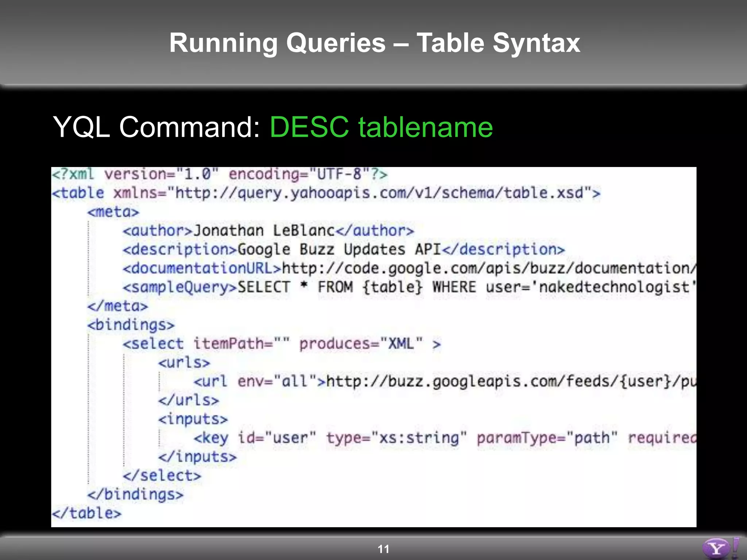Click the url env="all" buzz.googleapis.com line
This screenshot has width=747, height=560.
click(x=445, y=382)
